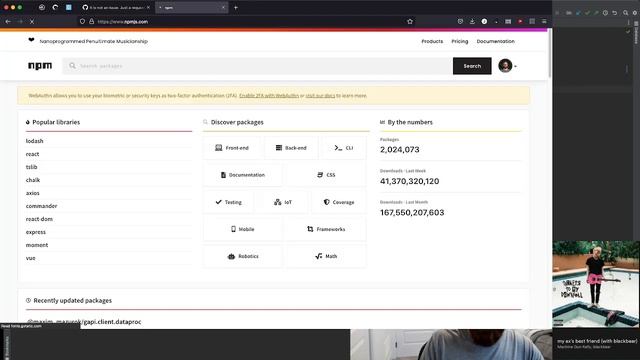The image size is (640, 360).
Task: Browse Frameworks packages
Action: [326, 229]
